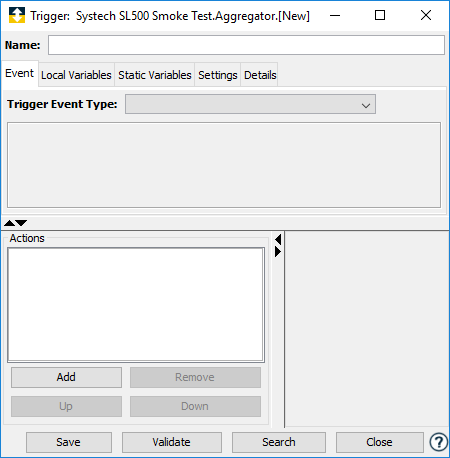Select the Event tab
Viewport: 450px width, 458px height.
pos(20,73)
